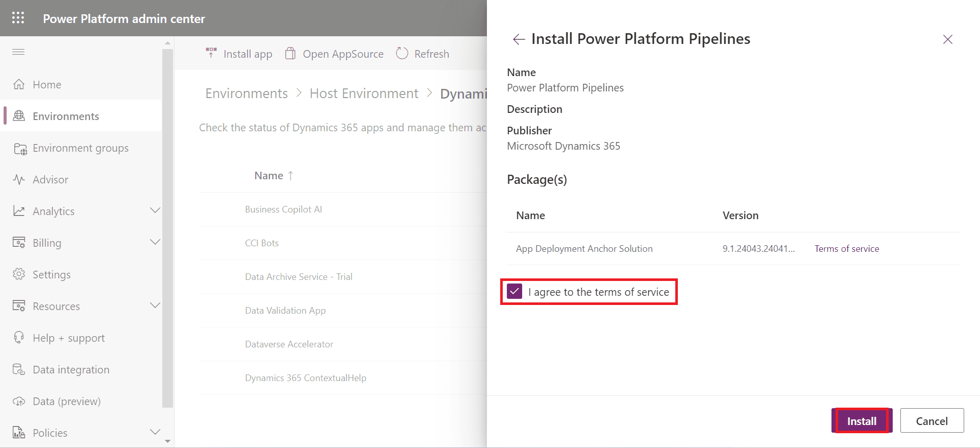Expand the Policies navigation chevron
This screenshot has width=980, height=448.
(155, 432)
